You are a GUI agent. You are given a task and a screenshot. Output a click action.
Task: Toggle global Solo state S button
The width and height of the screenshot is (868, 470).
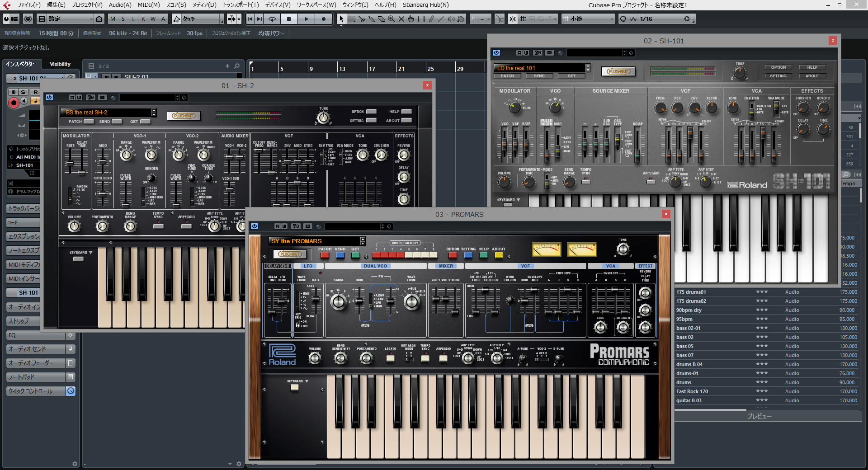click(123, 19)
